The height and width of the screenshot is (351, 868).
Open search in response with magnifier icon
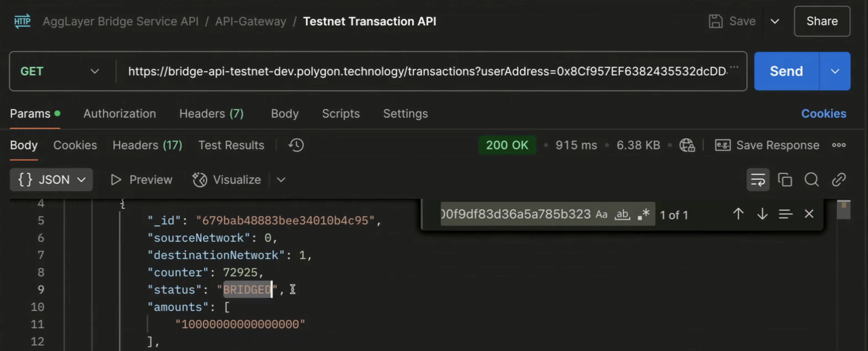(x=811, y=180)
